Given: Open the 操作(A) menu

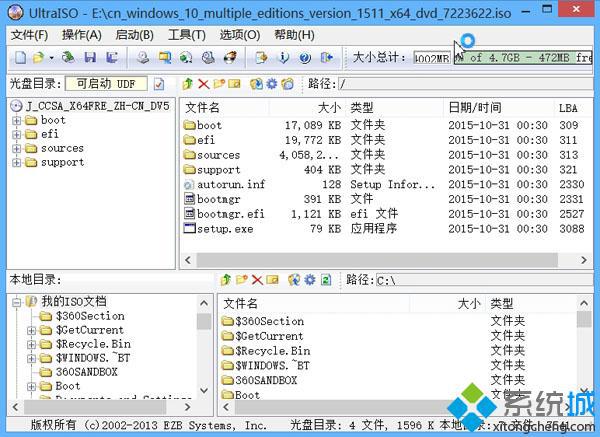Looking at the screenshot, I should coord(82,35).
